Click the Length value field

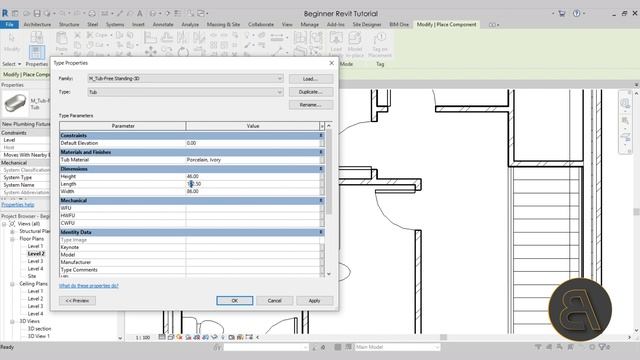(x=253, y=184)
